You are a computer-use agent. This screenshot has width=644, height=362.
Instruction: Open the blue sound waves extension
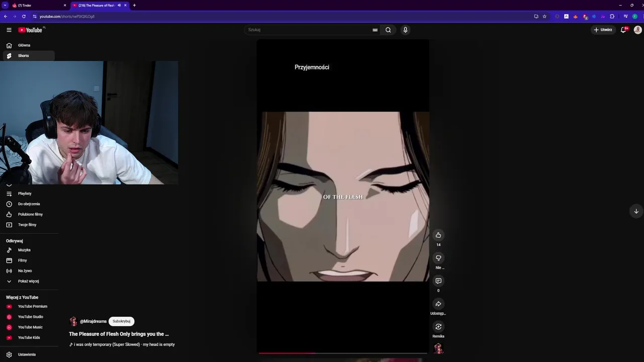pyautogui.click(x=594, y=17)
